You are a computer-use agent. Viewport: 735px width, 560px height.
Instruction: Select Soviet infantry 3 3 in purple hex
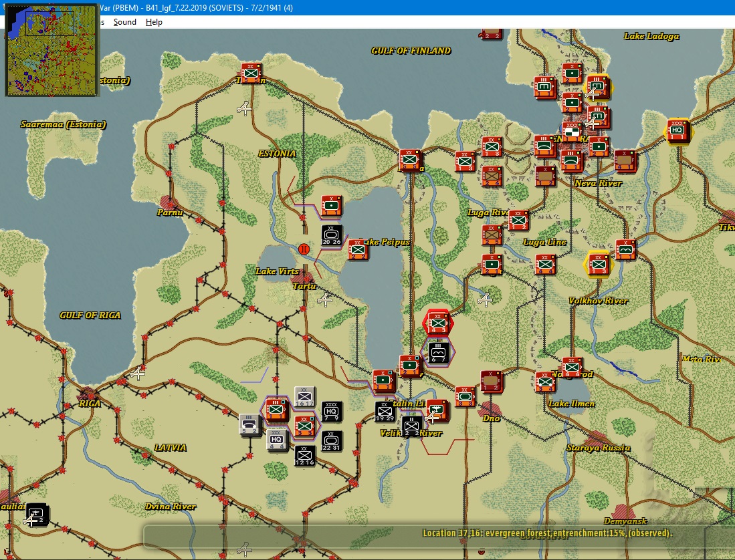pos(305,426)
